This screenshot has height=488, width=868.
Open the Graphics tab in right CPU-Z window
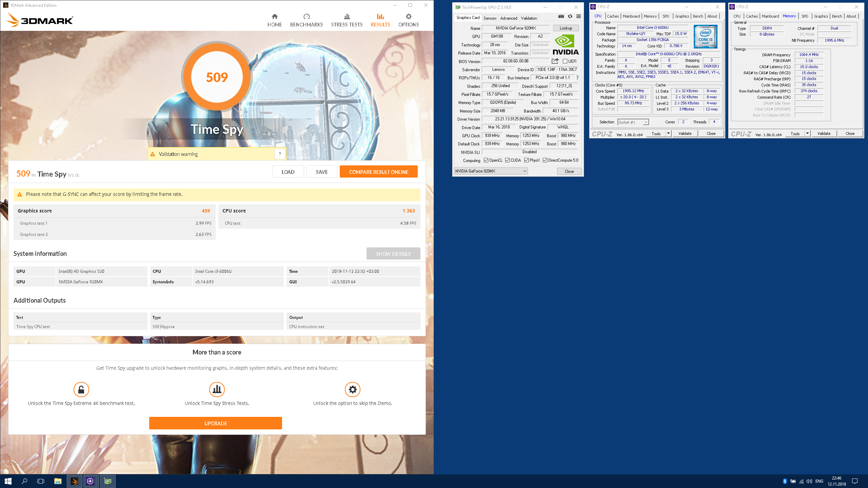[821, 16]
